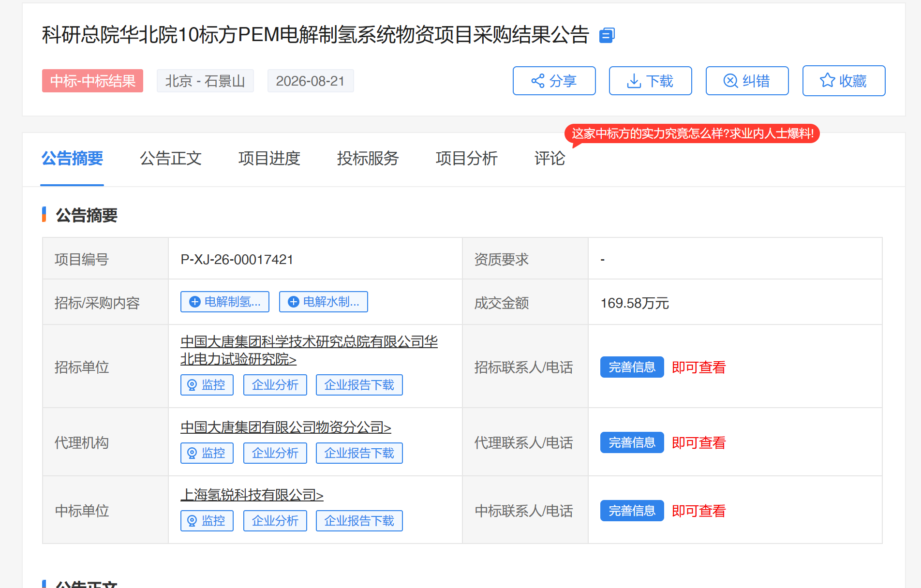Click the red bubble about 中标方 insider info

click(692, 133)
